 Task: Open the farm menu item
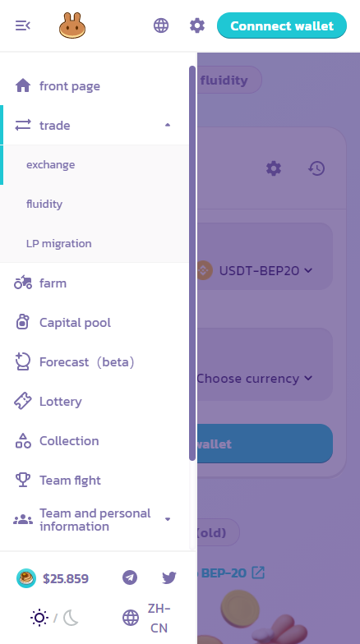[95, 283]
